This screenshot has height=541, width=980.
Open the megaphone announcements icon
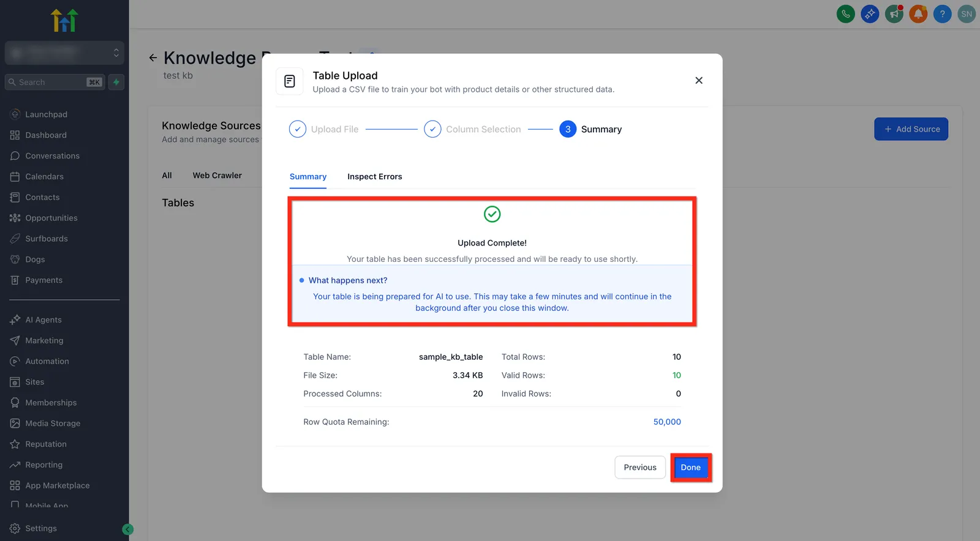tap(894, 13)
